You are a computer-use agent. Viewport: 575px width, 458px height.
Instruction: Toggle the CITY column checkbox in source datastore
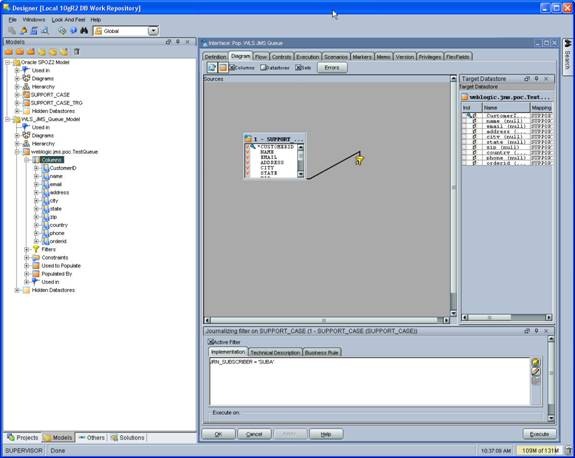[x=248, y=168]
